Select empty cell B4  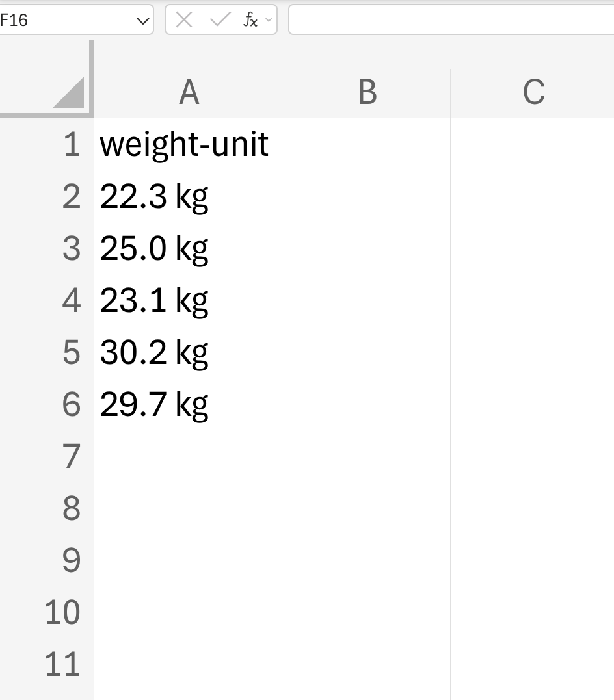pyautogui.click(x=367, y=300)
